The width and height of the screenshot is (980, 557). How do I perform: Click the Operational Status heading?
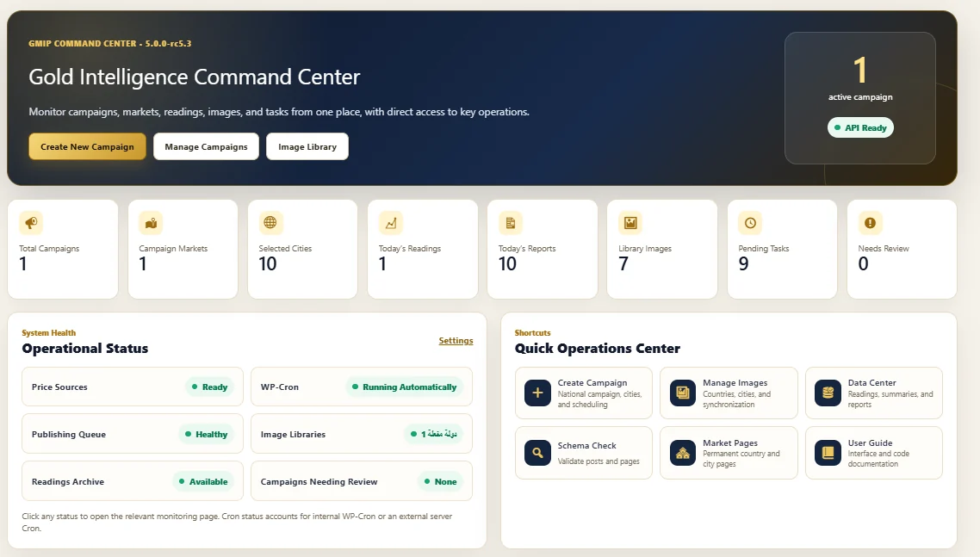coord(85,348)
